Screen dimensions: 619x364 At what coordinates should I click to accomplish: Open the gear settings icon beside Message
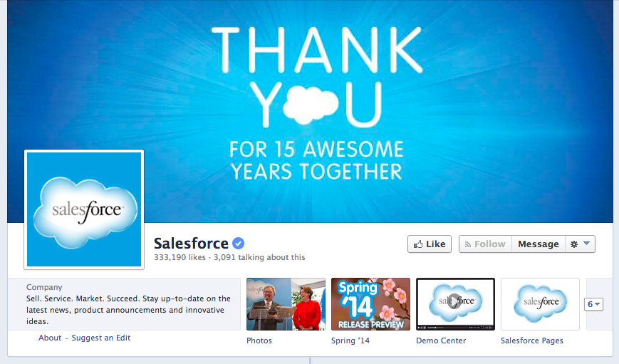point(574,244)
